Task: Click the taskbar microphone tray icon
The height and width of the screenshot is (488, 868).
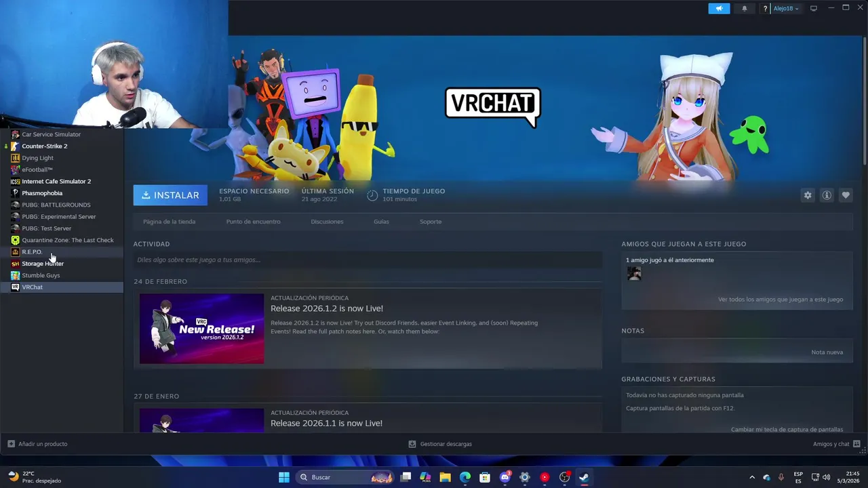Action: point(781,477)
